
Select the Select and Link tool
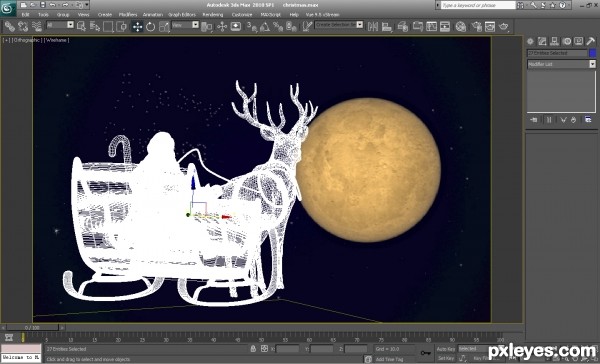10,26
